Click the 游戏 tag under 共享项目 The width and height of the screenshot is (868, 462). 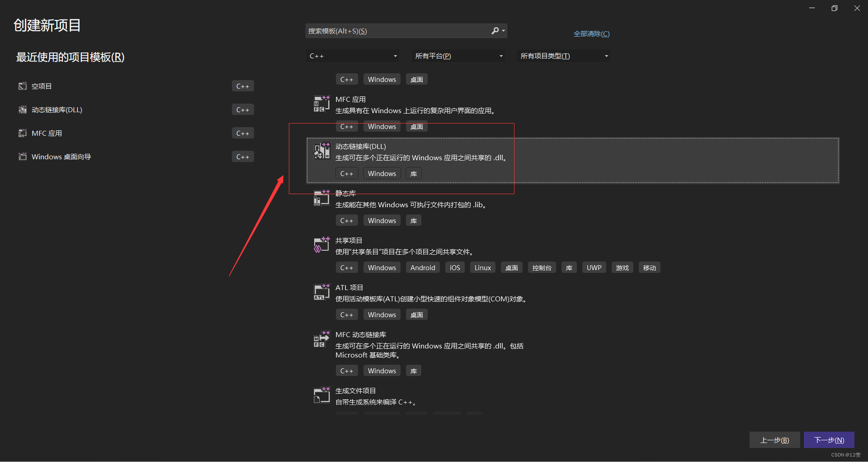click(623, 268)
